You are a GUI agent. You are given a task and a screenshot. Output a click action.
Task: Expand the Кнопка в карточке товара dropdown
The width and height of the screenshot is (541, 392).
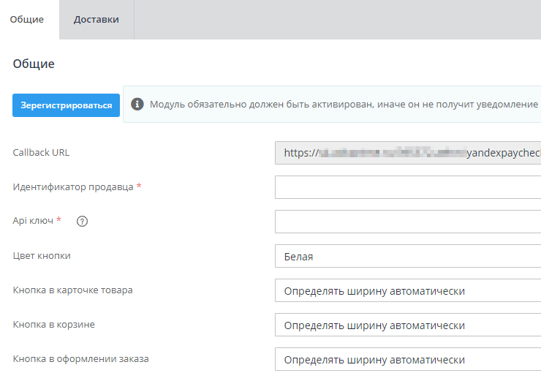coord(408,291)
